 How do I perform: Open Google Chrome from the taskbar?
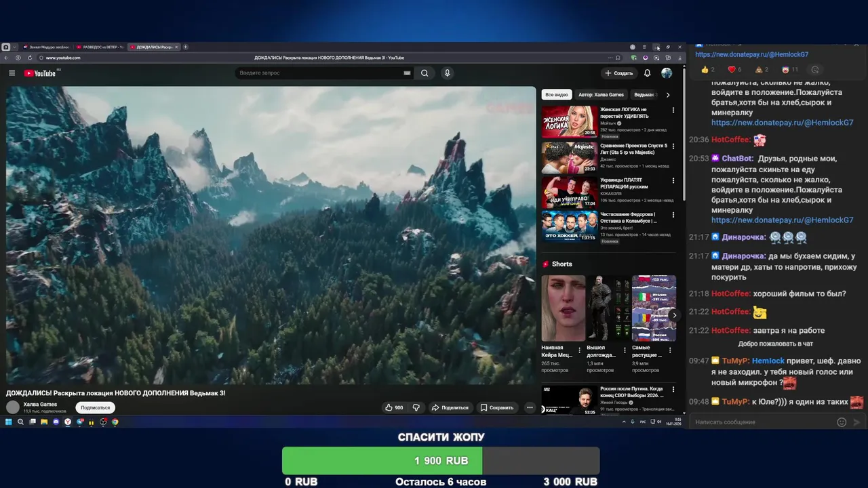click(x=115, y=422)
